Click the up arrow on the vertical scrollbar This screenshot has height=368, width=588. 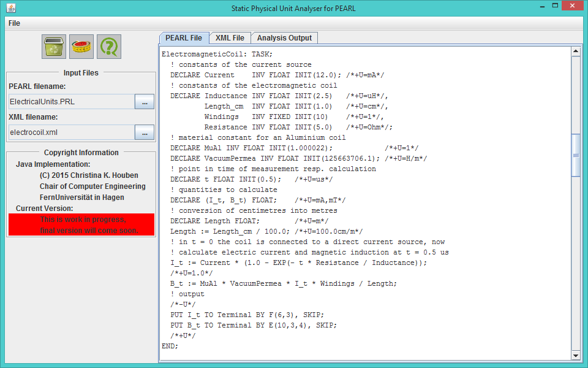(576, 52)
